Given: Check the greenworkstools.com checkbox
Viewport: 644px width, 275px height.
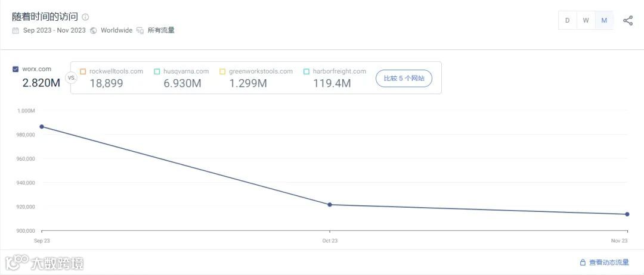Looking at the screenshot, I should pyautogui.click(x=222, y=71).
